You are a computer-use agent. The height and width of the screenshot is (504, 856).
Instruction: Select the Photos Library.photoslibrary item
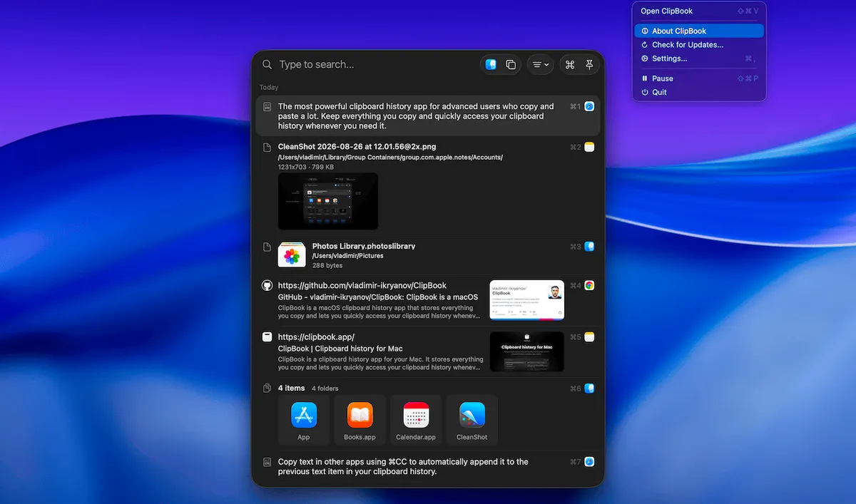[x=428, y=255]
